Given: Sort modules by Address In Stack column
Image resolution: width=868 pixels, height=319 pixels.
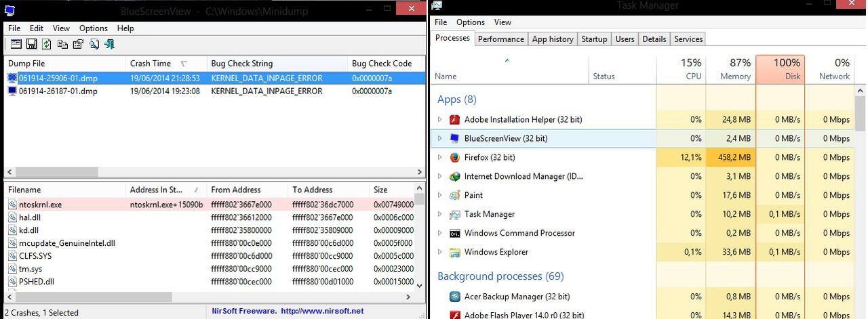Looking at the screenshot, I should pyautogui.click(x=166, y=190).
